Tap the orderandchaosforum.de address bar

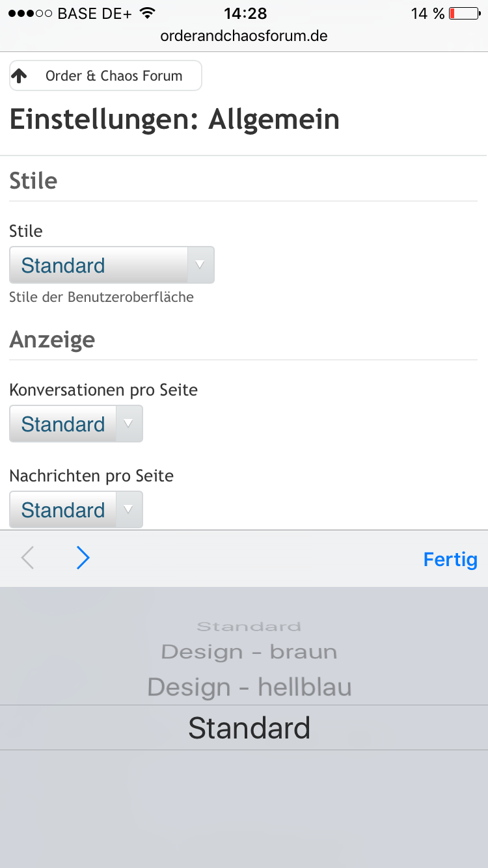(x=244, y=36)
